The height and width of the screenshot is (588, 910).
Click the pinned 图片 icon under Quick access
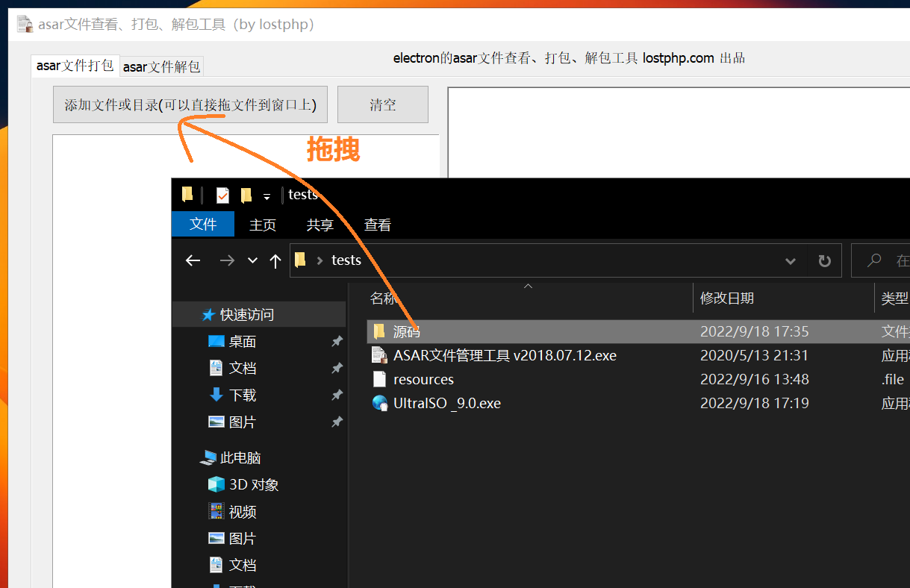216,422
